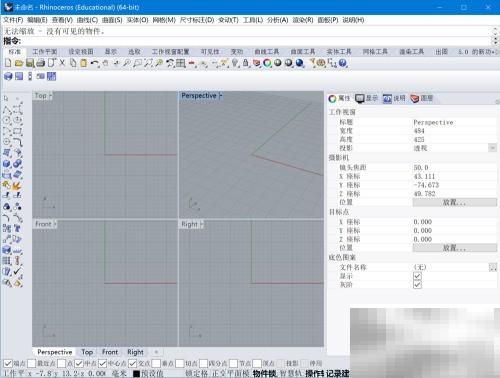Toggle the 中点 (Mid) osnap checkbox
The image size is (500, 378).
pos(79,363)
